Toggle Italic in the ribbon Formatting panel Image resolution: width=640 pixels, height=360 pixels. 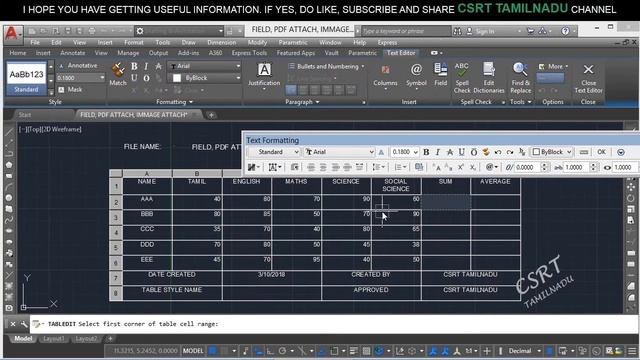pyautogui.click(x=146, y=67)
